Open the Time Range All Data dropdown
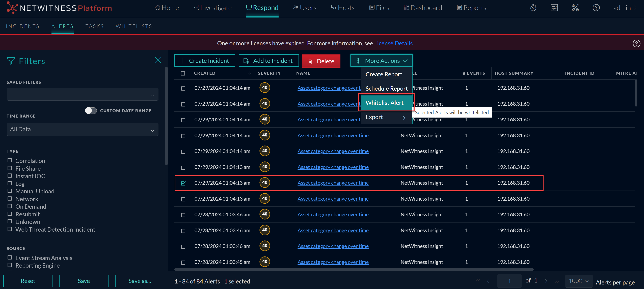The height and width of the screenshot is (289, 644). click(x=82, y=130)
